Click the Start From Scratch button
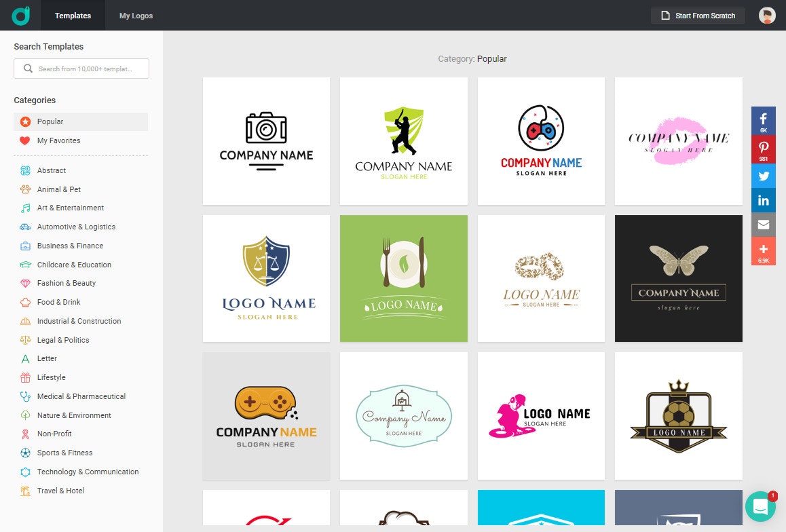Screen dimensions: 786x532 point(698,15)
